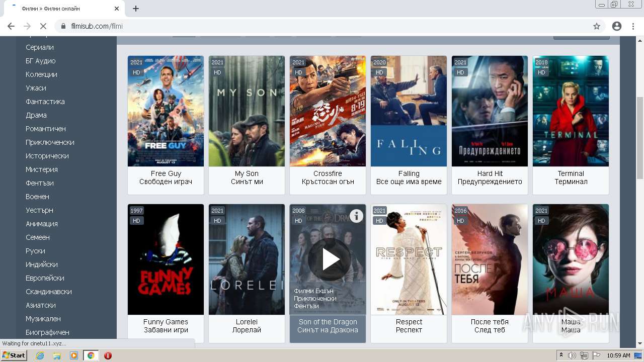Open Terminal movie poster
The width and height of the screenshot is (644, 362).
571,111
